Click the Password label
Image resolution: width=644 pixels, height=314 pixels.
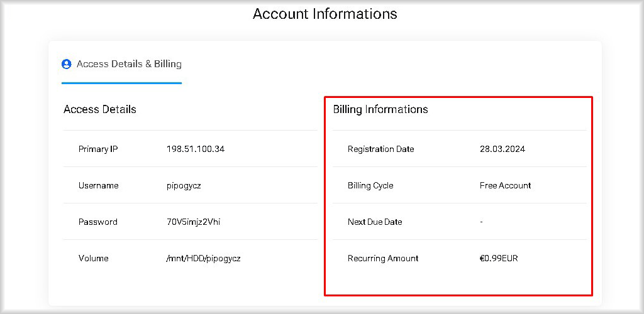pos(97,222)
